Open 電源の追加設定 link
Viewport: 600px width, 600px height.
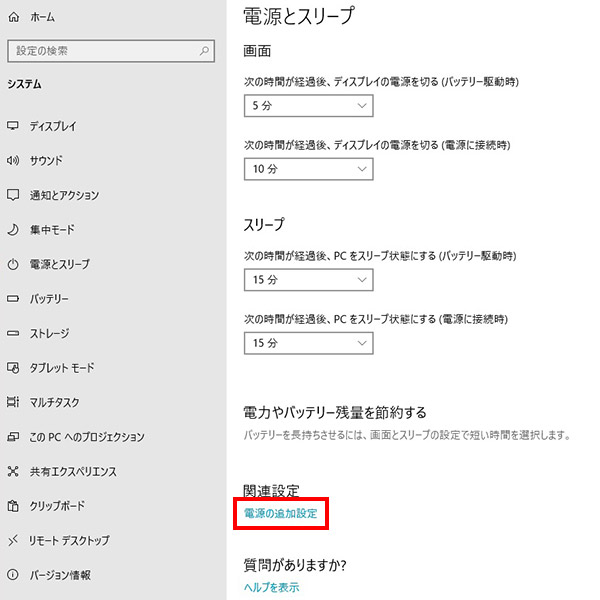click(x=286, y=514)
